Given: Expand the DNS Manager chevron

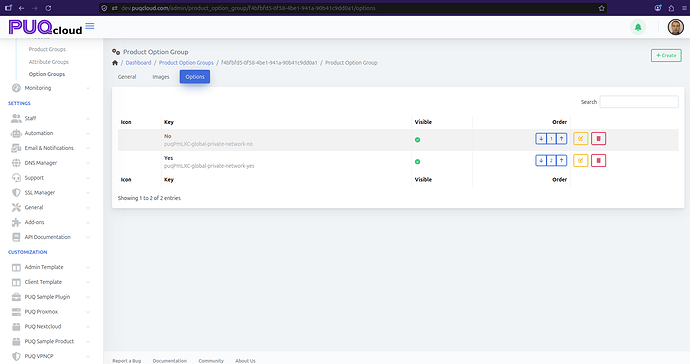Looking at the screenshot, I should (88, 163).
